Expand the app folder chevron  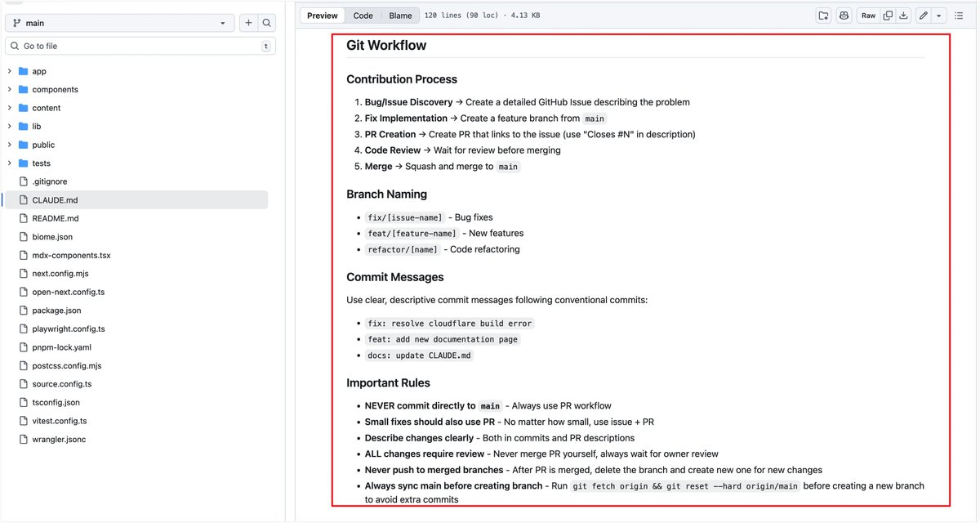[x=10, y=71]
